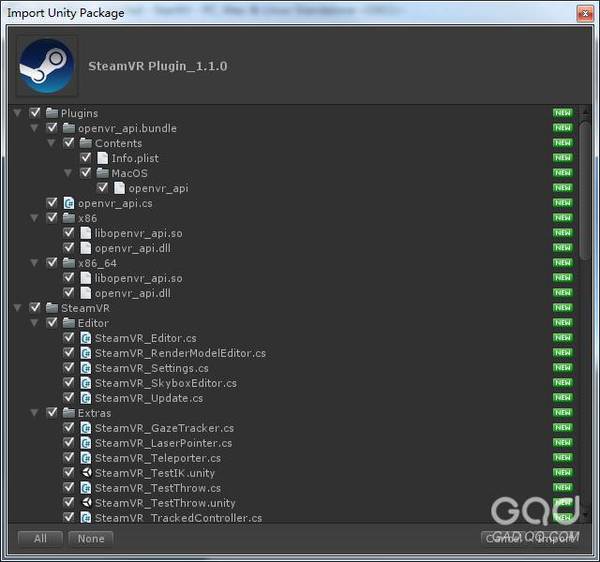Image resolution: width=600 pixels, height=562 pixels.
Task: Collapse the x86_64 folder
Action: 34,263
